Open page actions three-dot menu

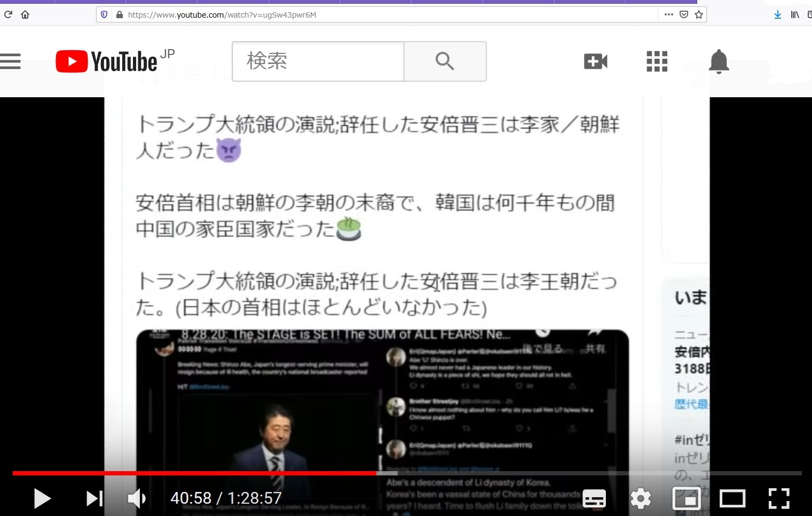tap(668, 14)
